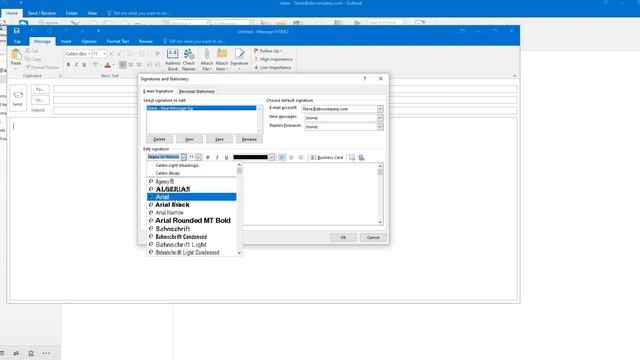Open the Replies/forwards signature dropdown
This screenshot has width=640, height=360.
click(x=380, y=127)
